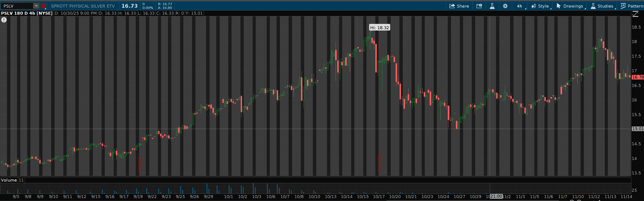Click the chart warning exclamation icon

tap(4, 20)
